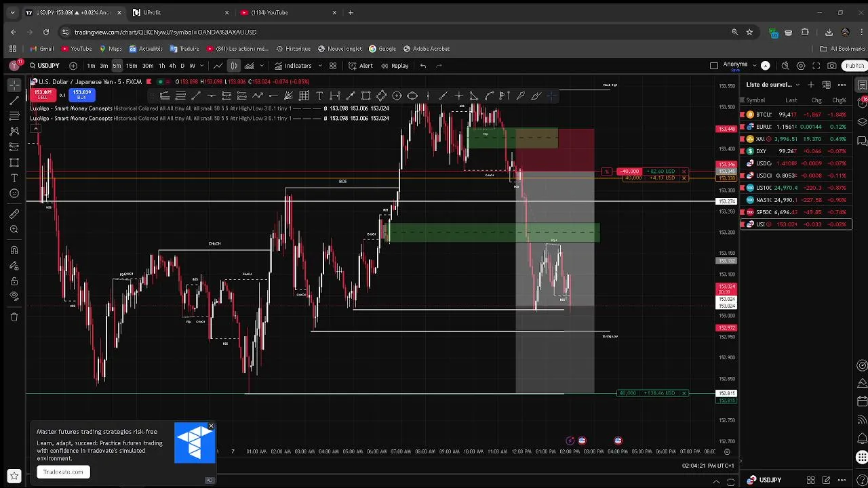The height and width of the screenshot is (488, 868).
Task: Hide all drawings with eye icon
Action: pyautogui.click(x=14, y=297)
